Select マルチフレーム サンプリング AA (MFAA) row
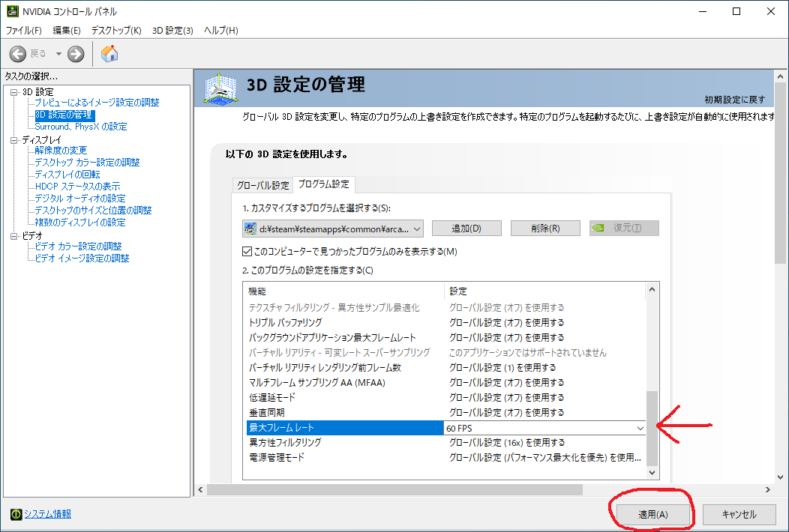Screen dimensions: 789x532 click(x=444, y=383)
